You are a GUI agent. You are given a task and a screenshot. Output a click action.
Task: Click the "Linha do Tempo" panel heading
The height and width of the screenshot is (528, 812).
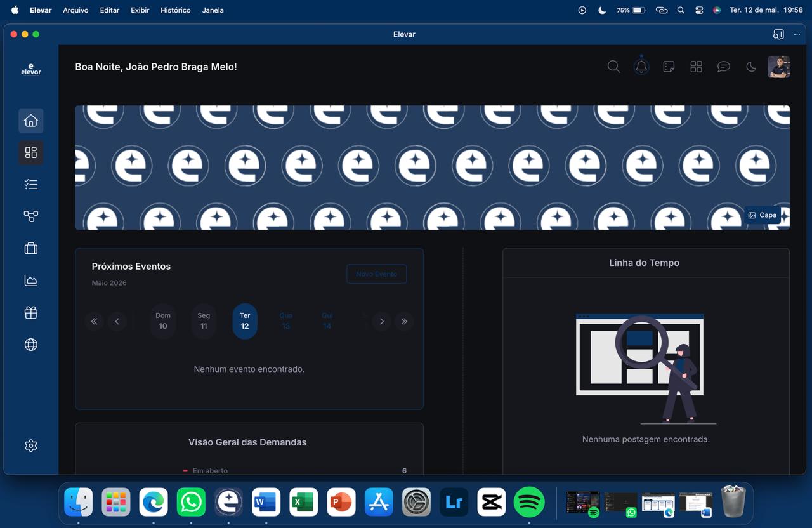(644, 263)
